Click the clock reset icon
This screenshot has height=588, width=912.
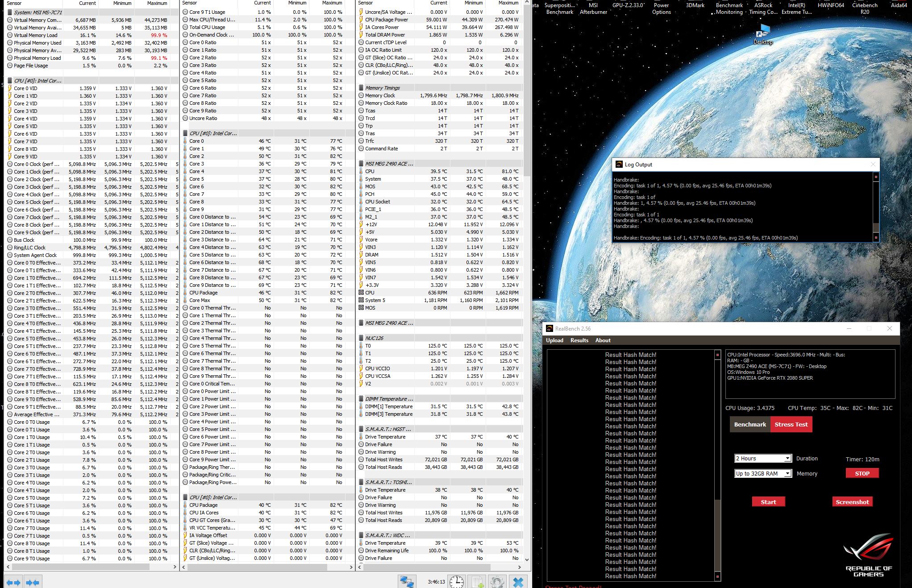tap(456, 581)
